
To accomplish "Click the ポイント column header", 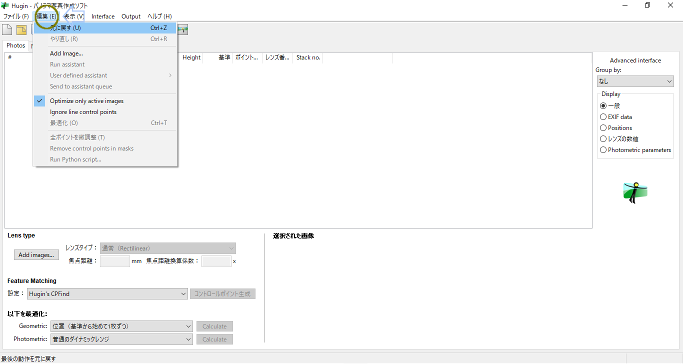I will tap(247, 57).
